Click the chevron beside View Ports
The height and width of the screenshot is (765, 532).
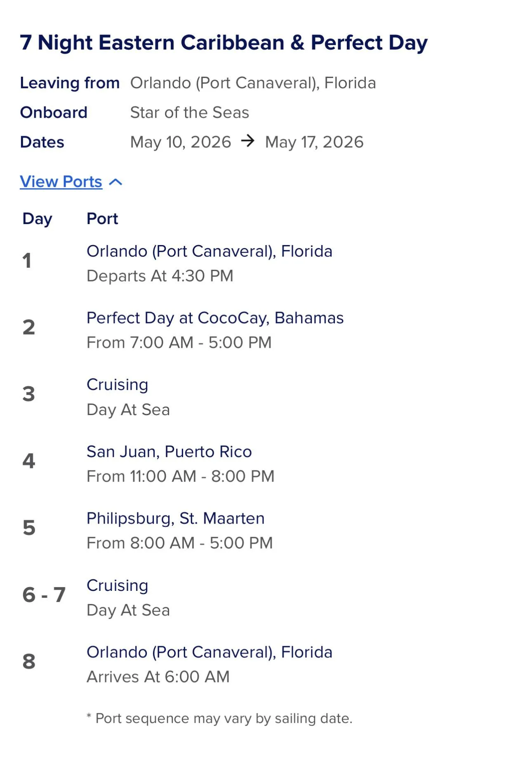(116, 182)
